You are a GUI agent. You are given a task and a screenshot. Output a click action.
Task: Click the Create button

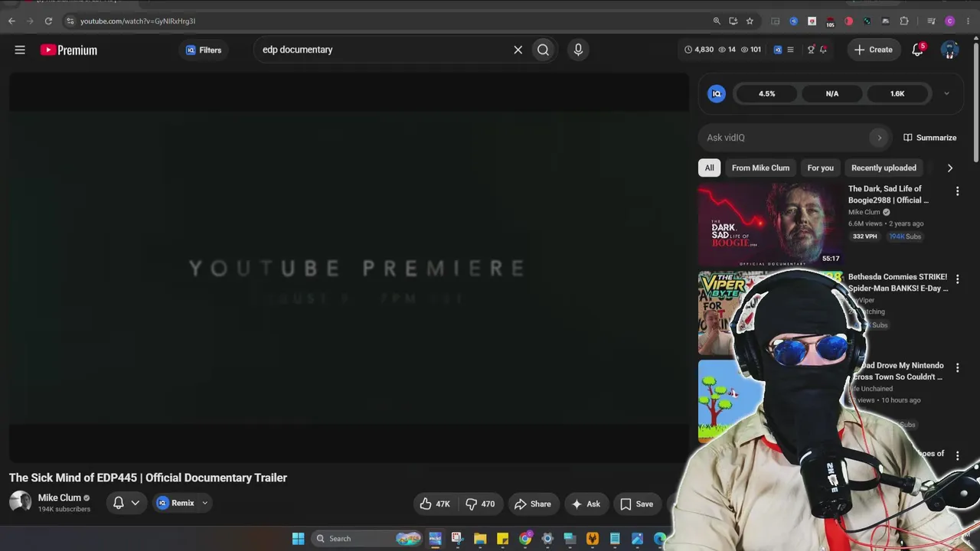click(874, 50)
